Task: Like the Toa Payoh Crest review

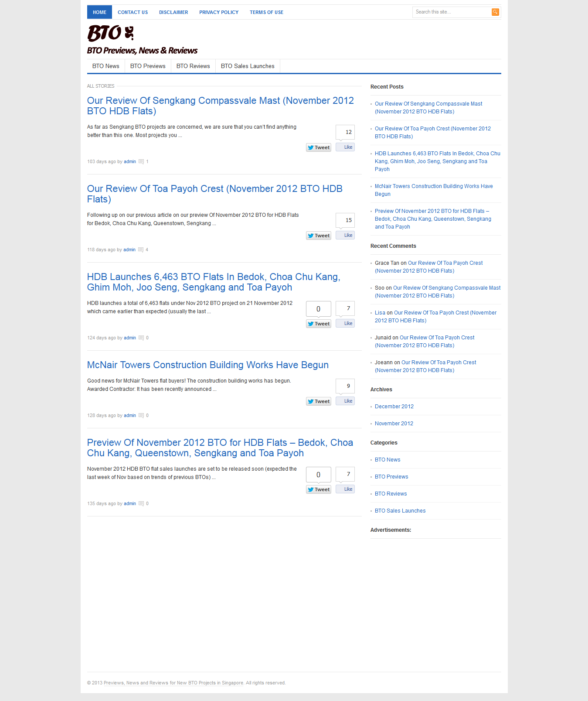Action: tap(345, 235)
